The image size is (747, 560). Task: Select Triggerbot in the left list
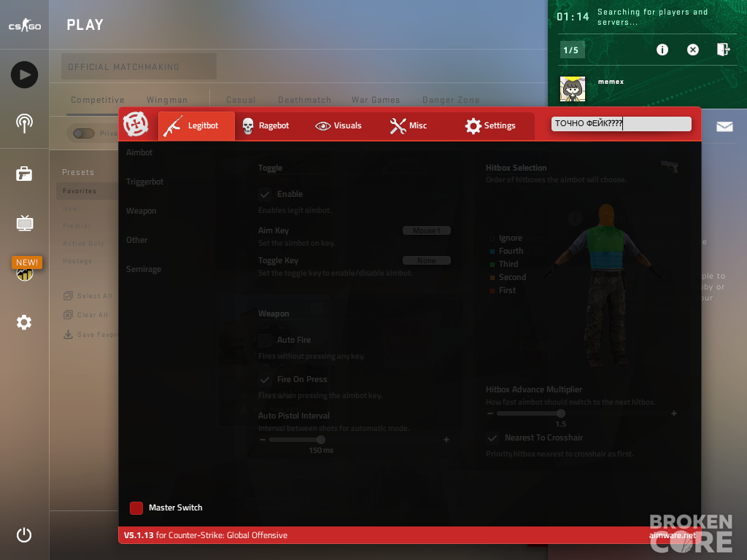coord(145,182)
